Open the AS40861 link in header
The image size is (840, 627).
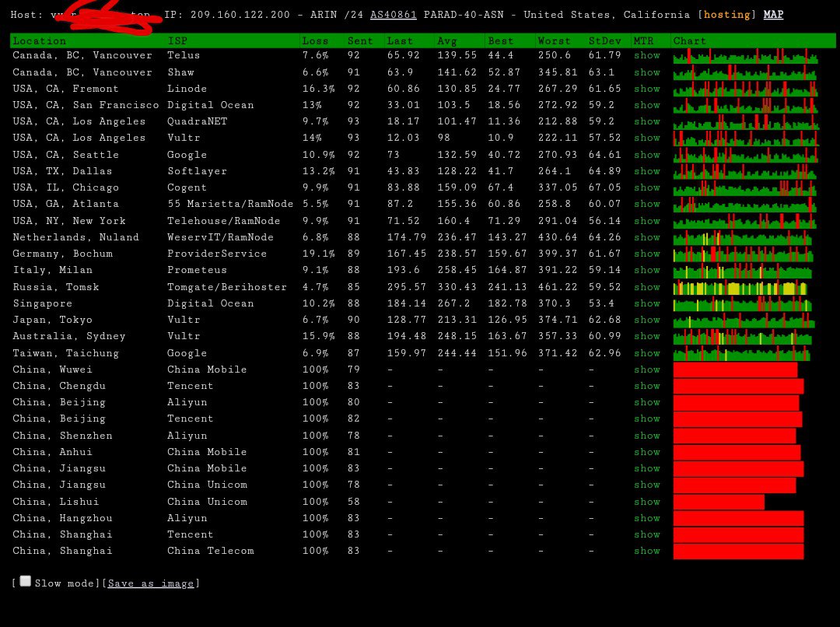[393, 15]
